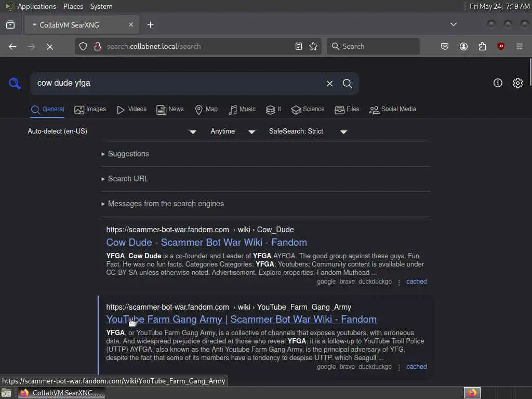Open Firefox hamburger menu
Image resolution: width=532 pixels, height=399 pixels.
click(519, 46)
